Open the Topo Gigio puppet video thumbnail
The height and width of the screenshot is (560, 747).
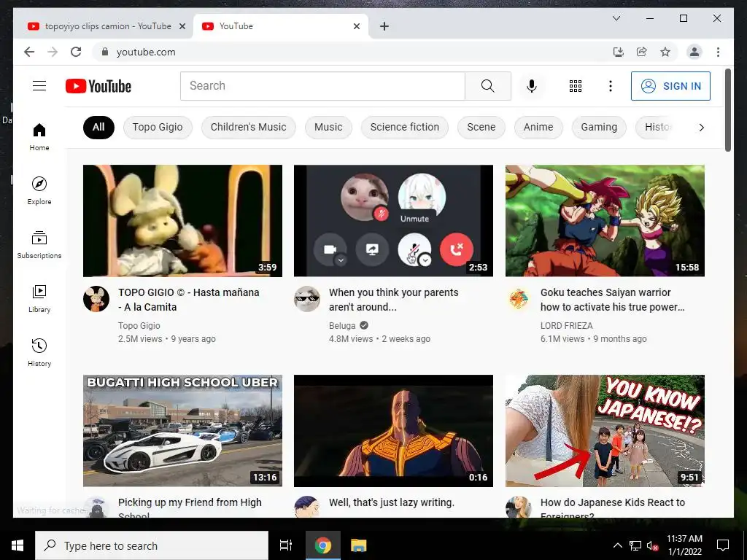(182, 220)
